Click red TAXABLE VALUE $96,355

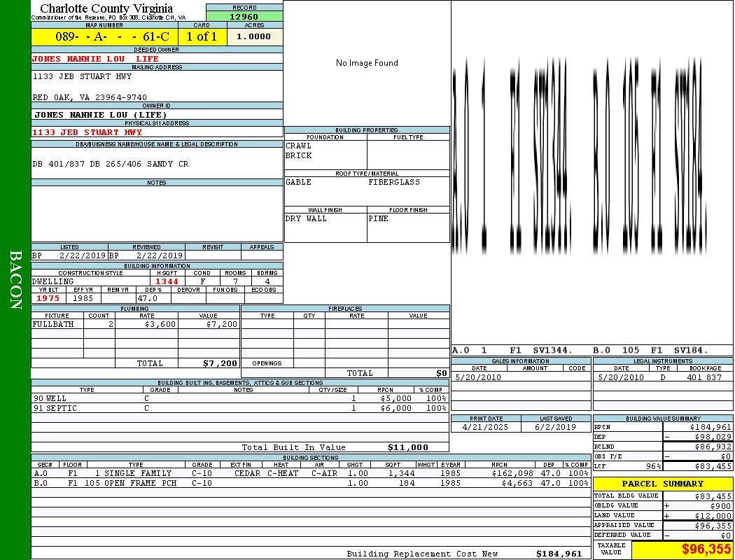[706, 549]
